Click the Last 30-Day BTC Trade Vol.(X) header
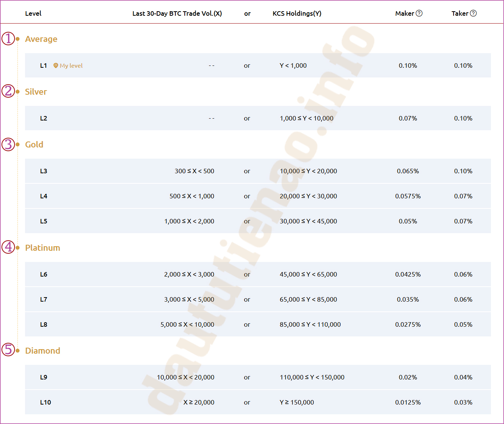504x424 pixels. [177, 13]
